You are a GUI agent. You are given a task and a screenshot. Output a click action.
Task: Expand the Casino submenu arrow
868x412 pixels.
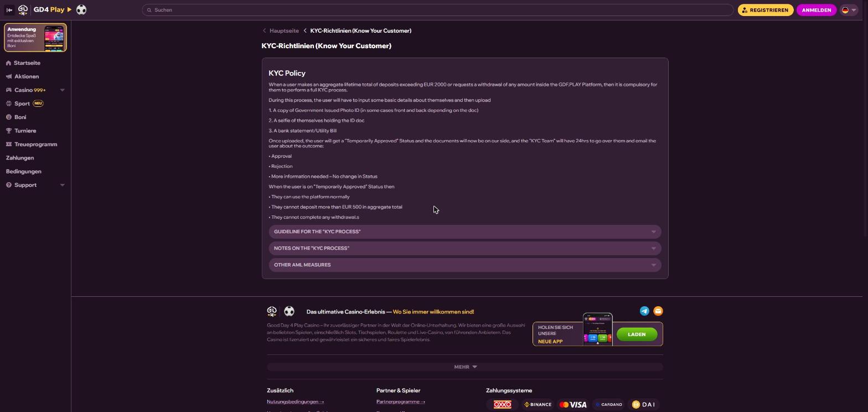pos(62,90)
